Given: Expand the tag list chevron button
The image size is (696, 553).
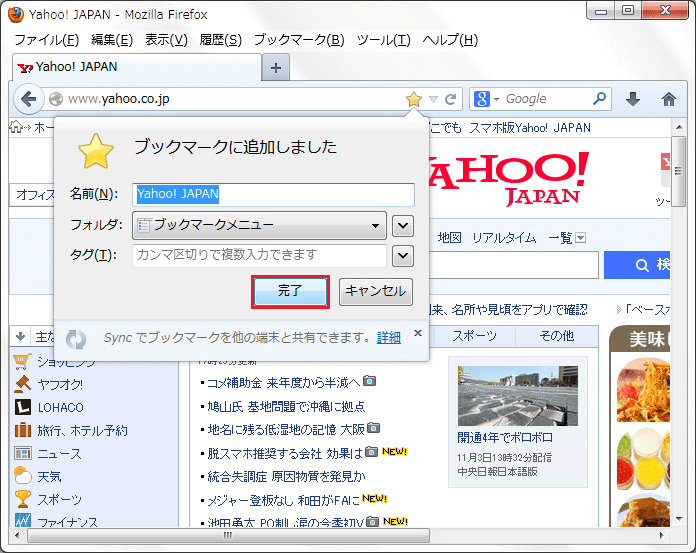Looking at the screenshot, I should (x=403, y=255).
